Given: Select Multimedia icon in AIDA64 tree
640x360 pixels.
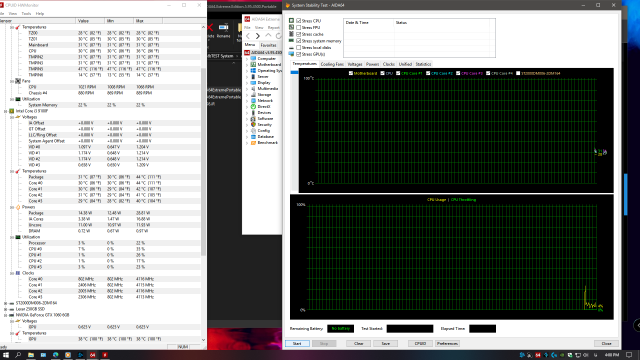Looking at the screenshot, I should [253, 89].
